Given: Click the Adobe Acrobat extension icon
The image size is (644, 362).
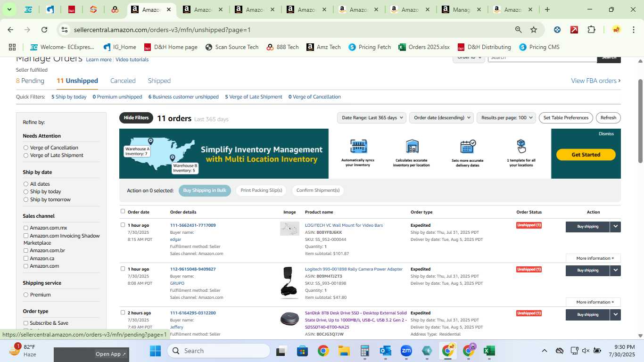Looking at the screenshot, I should [x=574, y=30].
